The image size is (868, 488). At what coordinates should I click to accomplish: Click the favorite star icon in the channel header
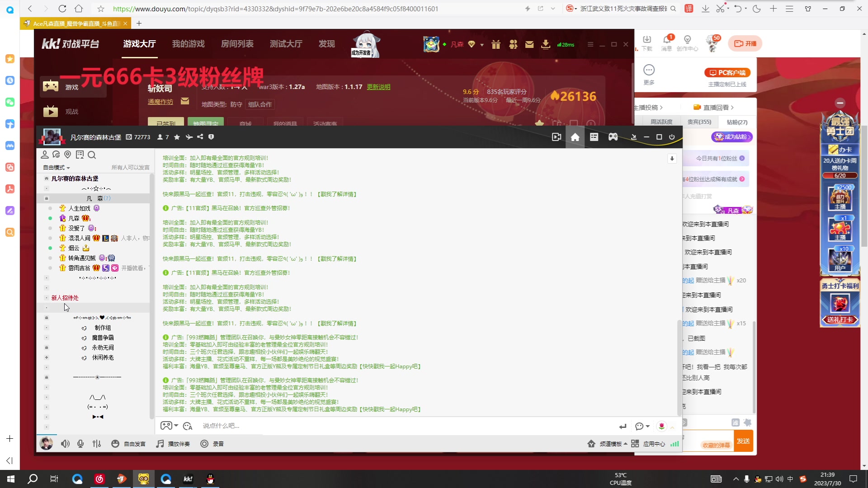(x=177, y=137)
